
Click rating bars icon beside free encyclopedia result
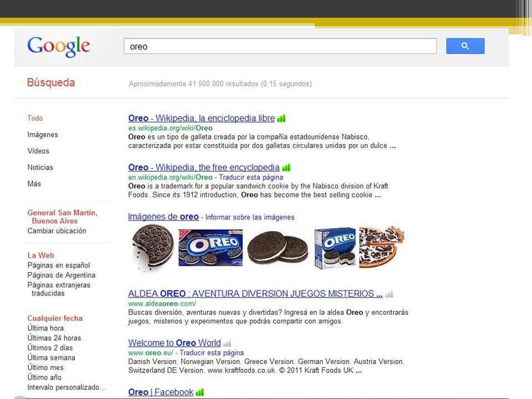(287, 167)
